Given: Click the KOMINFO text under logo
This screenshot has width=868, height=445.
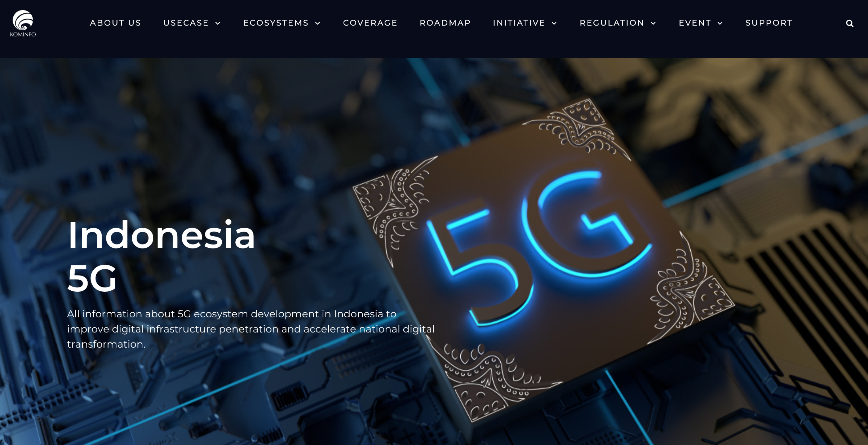Looking at the screenshot, I should tap(23, 35).
